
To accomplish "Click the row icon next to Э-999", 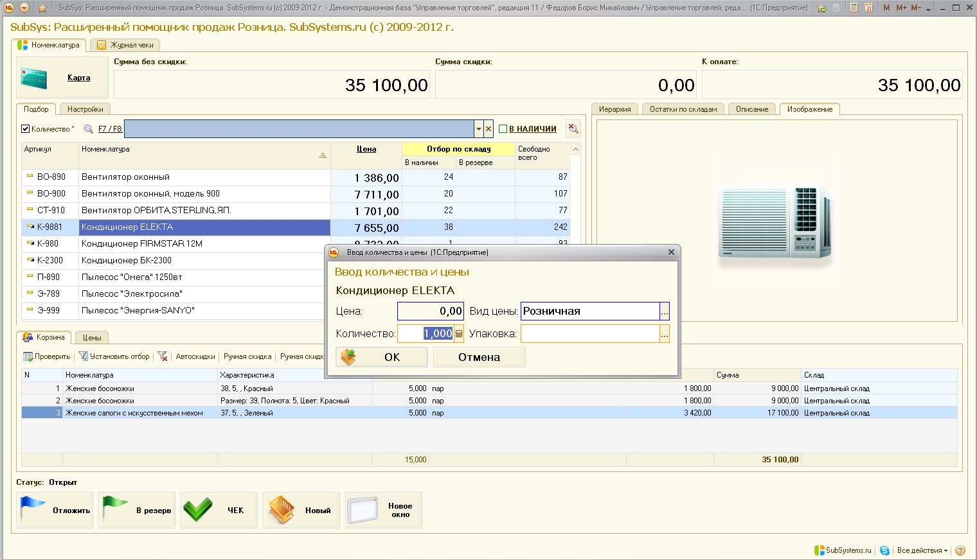I will coord(30,310).
